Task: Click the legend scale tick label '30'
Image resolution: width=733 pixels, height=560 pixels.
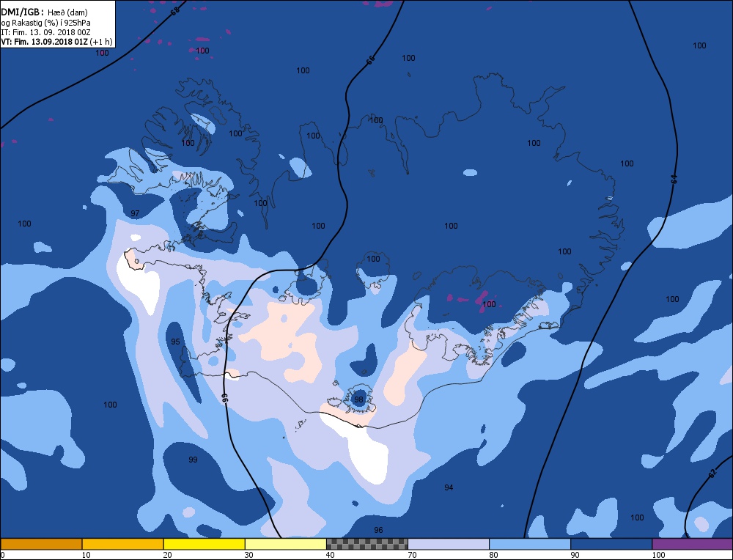Action: click(x=248, y=555)
